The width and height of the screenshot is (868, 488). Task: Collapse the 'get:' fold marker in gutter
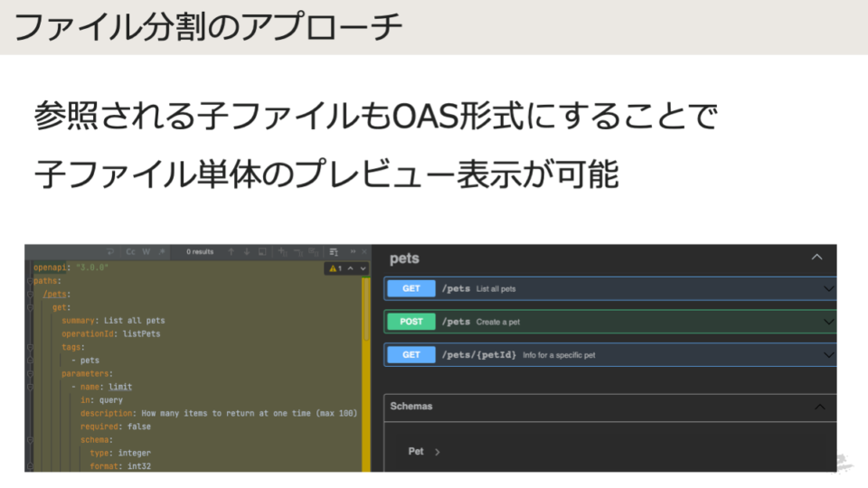(30, 307)
